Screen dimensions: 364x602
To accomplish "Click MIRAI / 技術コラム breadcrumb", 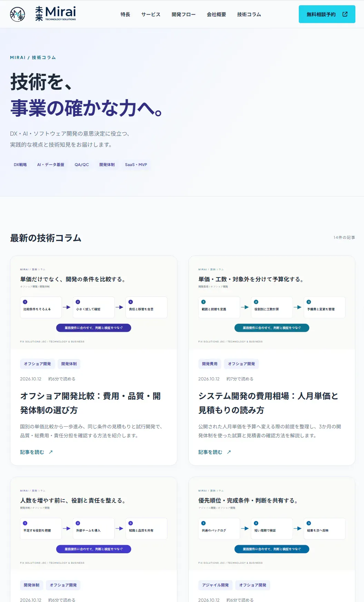I will pos(33,57).
